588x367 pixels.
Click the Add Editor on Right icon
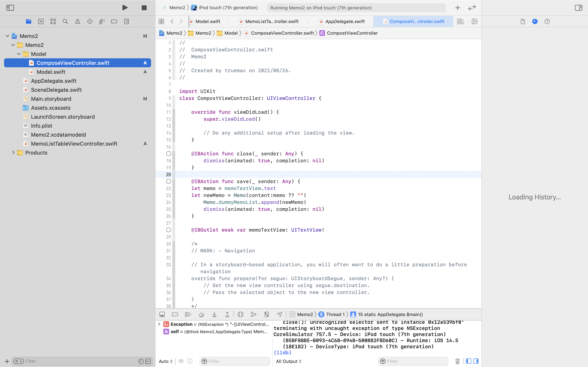coord(474,21)
